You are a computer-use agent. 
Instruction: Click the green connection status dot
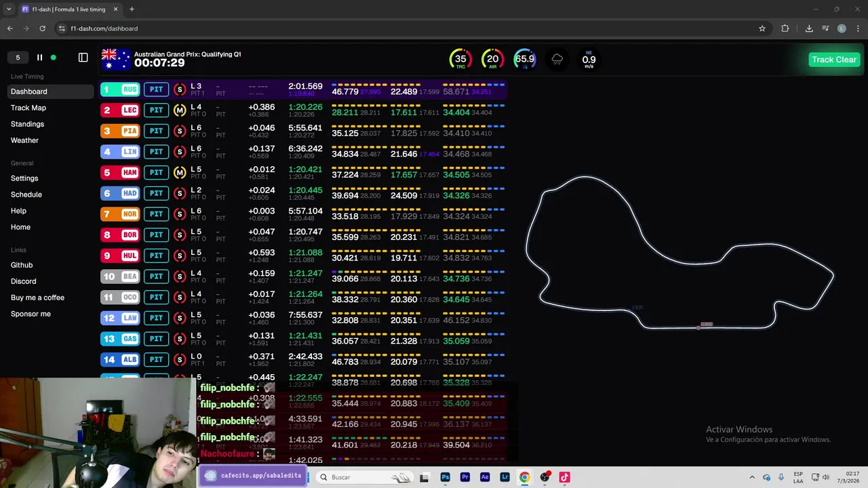(x=54, y=58)
